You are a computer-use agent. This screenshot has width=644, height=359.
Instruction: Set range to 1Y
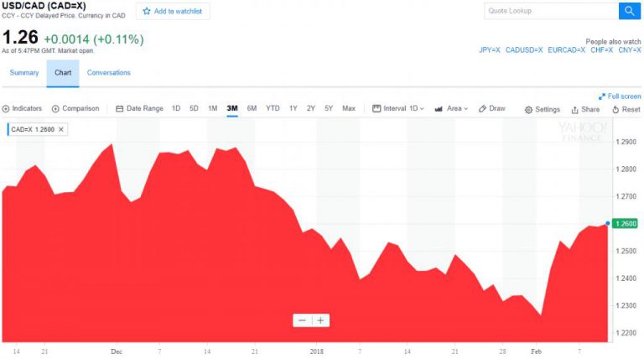click(293, 108)
